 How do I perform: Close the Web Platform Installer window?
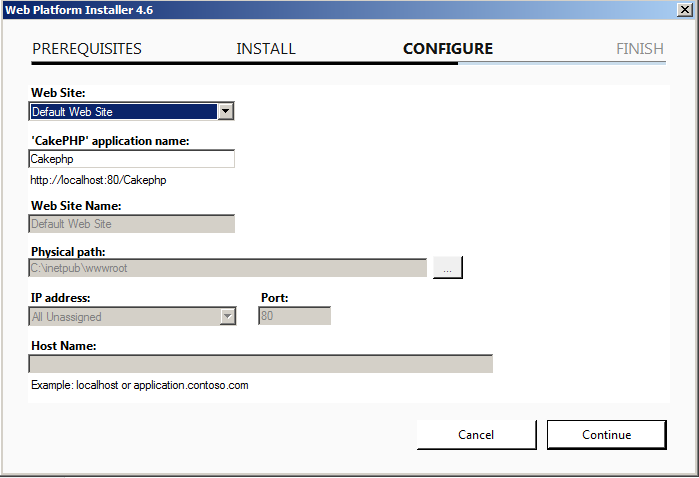[685, 10]
